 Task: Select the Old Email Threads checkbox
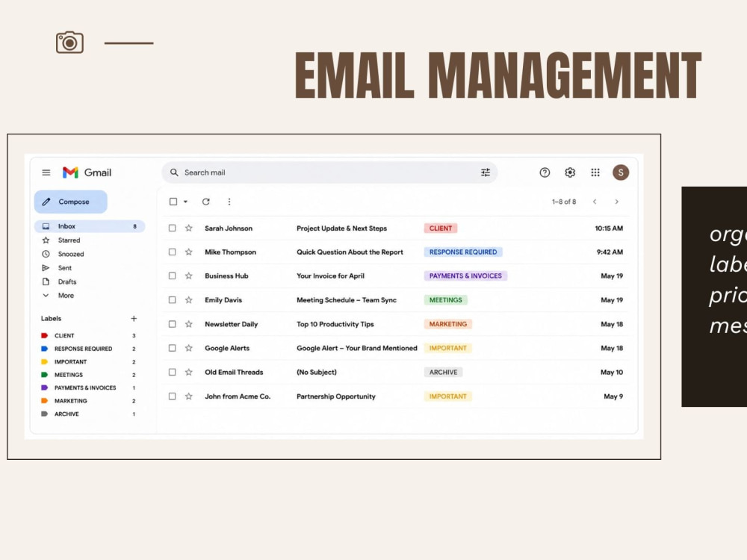tap(172, 372)
